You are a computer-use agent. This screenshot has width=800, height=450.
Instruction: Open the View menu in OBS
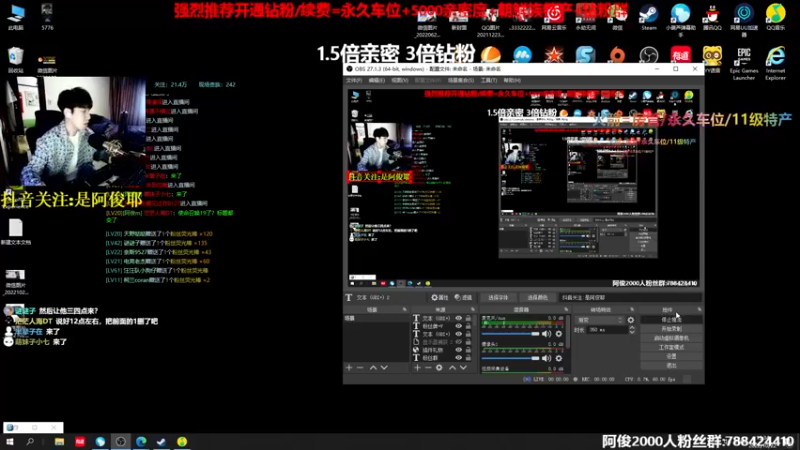399,81
